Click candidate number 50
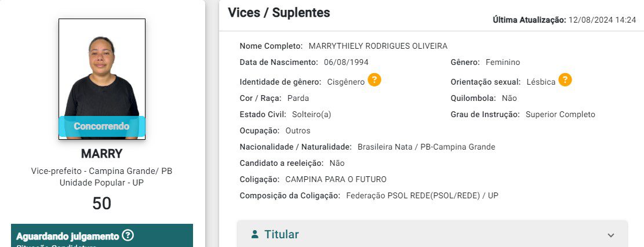The height and width of the screenshot is (247, 644). click(101, 203)
